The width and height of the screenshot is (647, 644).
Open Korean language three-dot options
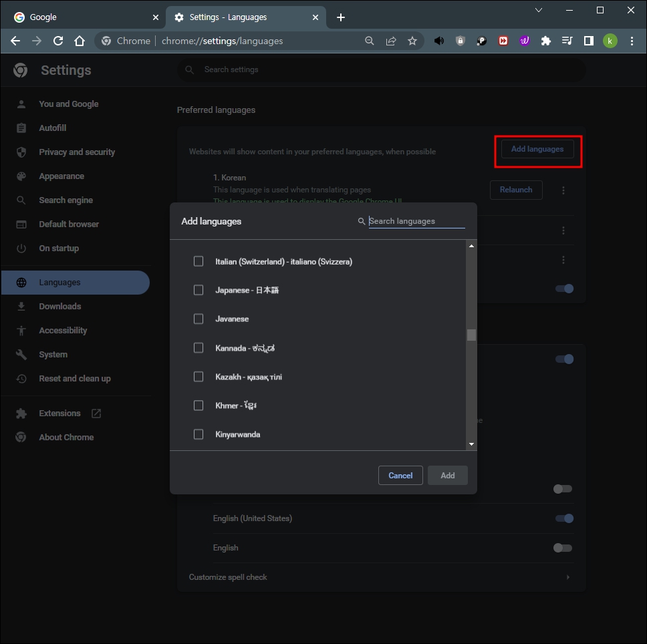[563, 190]
